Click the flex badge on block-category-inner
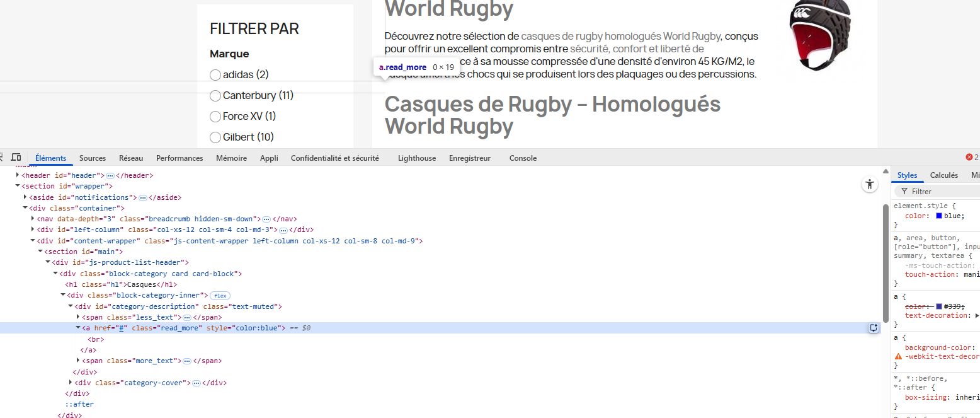Screen dimensions: 980x418 [x=220, y=295]
